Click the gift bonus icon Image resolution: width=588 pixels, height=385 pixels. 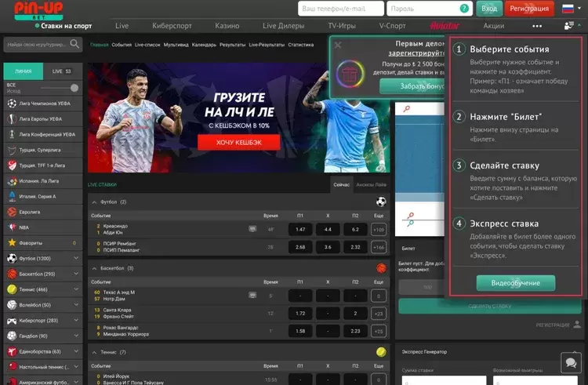[350, 74]
